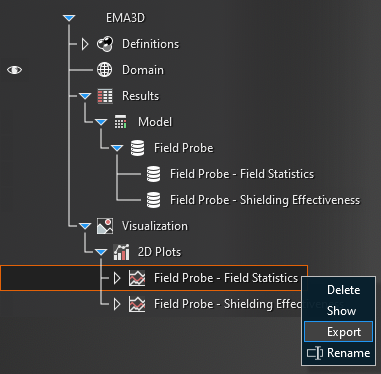Select the Model tree item
The height and width of the screenshot is (374, 381).
pos(155,122)
